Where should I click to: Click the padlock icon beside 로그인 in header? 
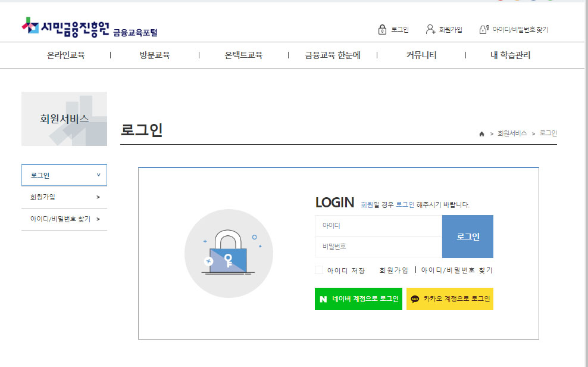pos(382,29)
